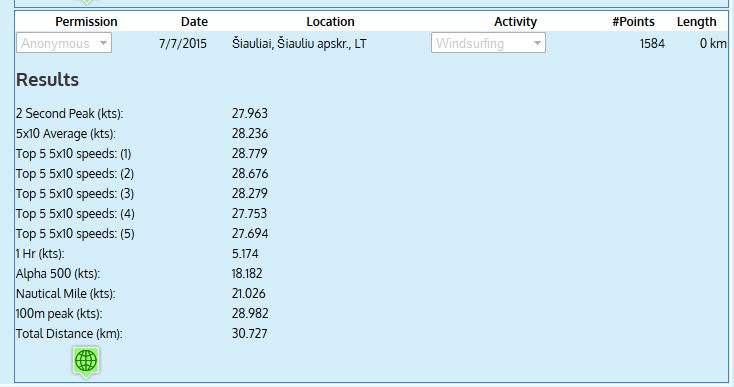Viewport: 734px width, 387px height.
Task: Click the Activity column header
Action: pos(515,22)
